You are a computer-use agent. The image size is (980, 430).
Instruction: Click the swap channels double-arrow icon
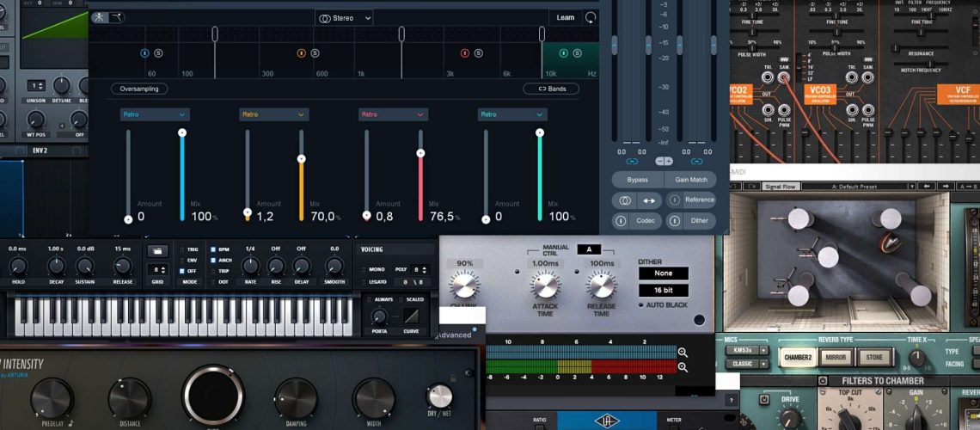pos(649,200)
